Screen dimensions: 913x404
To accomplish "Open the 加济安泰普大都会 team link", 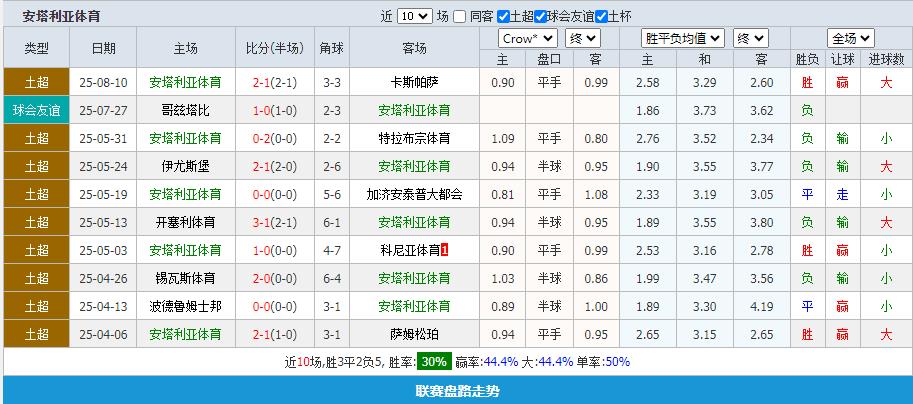I will point(414,194).
